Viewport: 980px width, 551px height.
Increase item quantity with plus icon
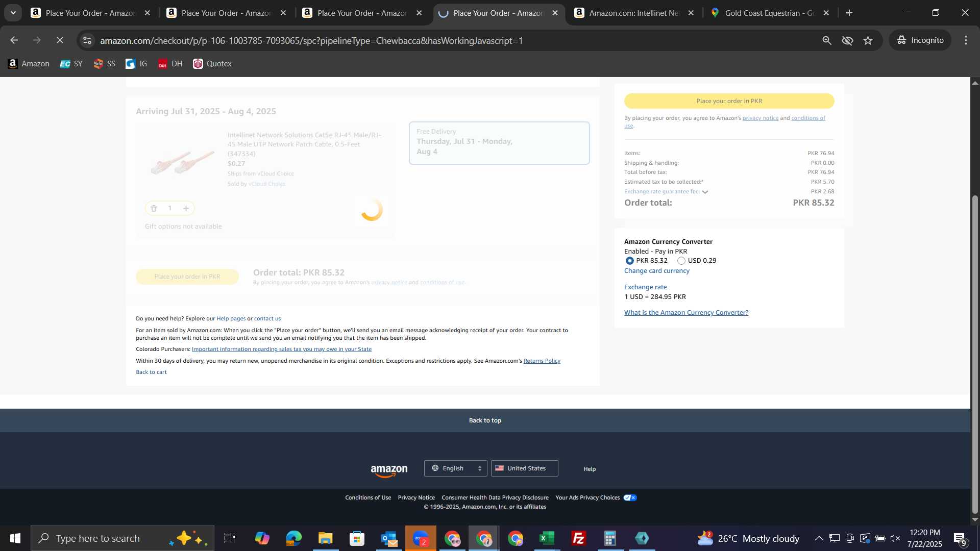click(186, 208)
